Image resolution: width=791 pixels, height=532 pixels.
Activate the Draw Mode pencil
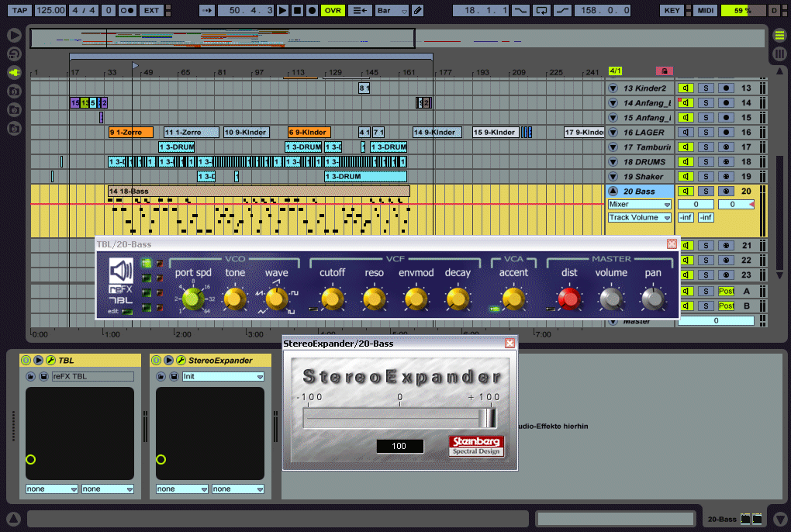(x=418, y=10)
